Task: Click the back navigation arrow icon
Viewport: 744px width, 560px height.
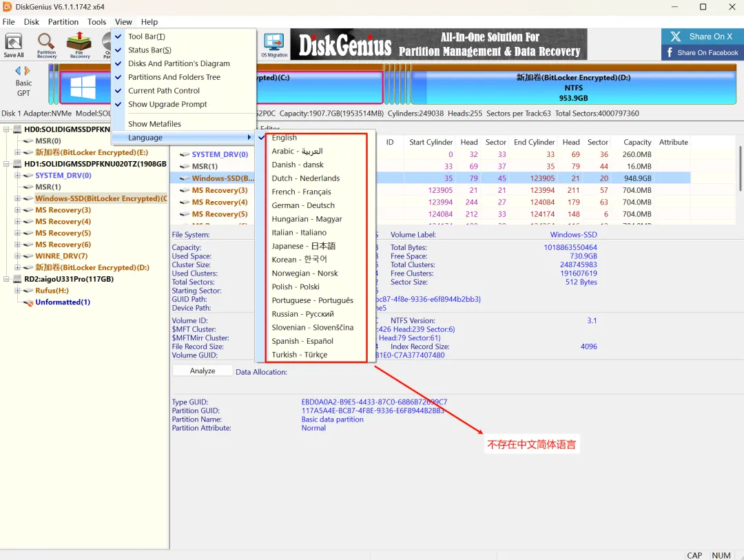Action: (x=18, y=71)
